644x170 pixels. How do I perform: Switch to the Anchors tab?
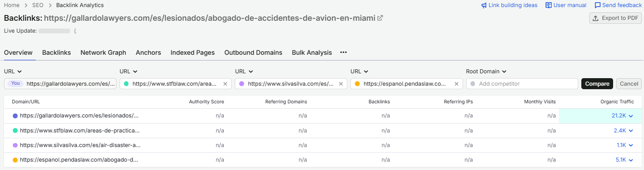click(x=148, y=52)
